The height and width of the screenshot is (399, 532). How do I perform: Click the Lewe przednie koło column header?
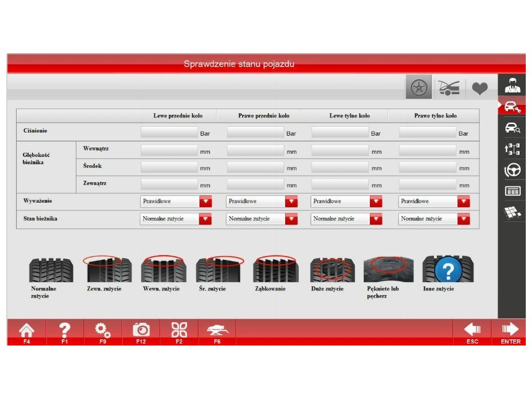[178, 116]
